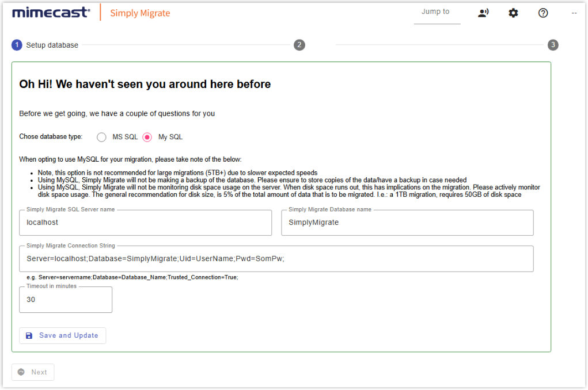Focus the Simply Migrate Connection String field

[x=276, y=259]
